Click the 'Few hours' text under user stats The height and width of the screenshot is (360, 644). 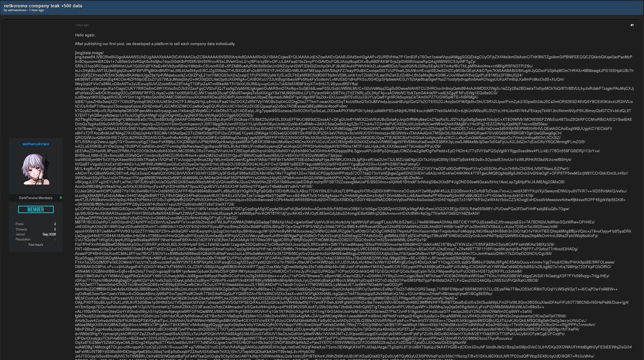pyautogui.click(x=36, y=244)
